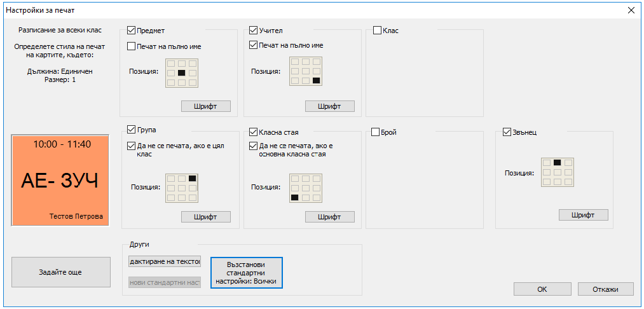This screenshot has width=644, height=309.
Task: Toggle the Звънец checkbox
Action: pos(507,132)
